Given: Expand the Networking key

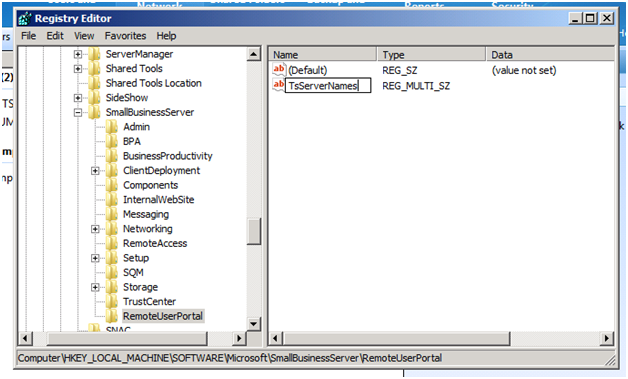Looking at the screenshot, I should 95,229.
